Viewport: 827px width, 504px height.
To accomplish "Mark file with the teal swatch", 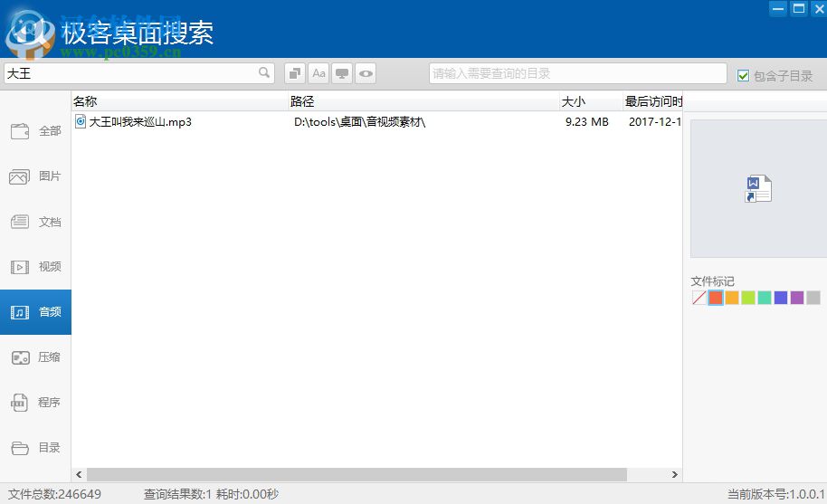I will click(x=765, y=298).
